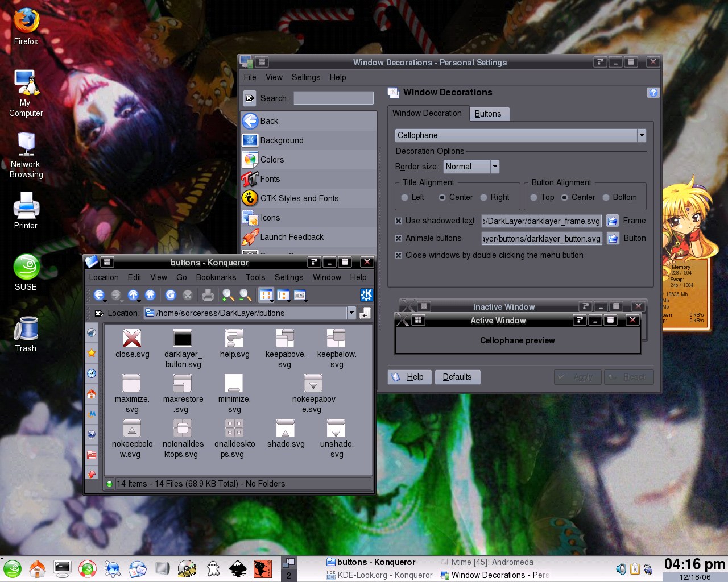Open the Settings menu in Personal Settings
The width and height of the screenshot is (728, 582).
[x=306, y=77]
